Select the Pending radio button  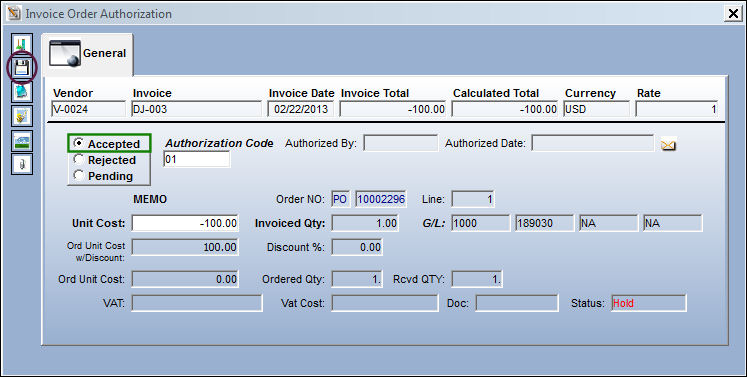79,176
